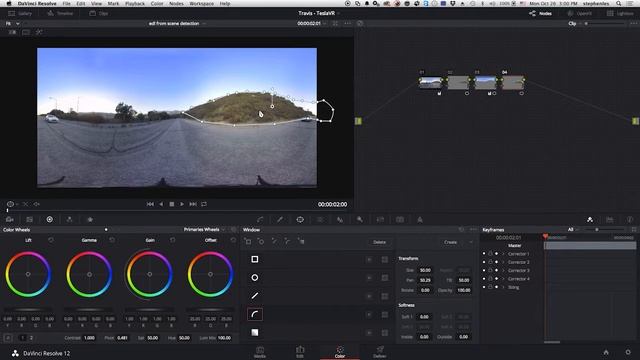The image size is (640, 360).
Task: Reset the Gain color wheel
Action: tap(173, 240)
